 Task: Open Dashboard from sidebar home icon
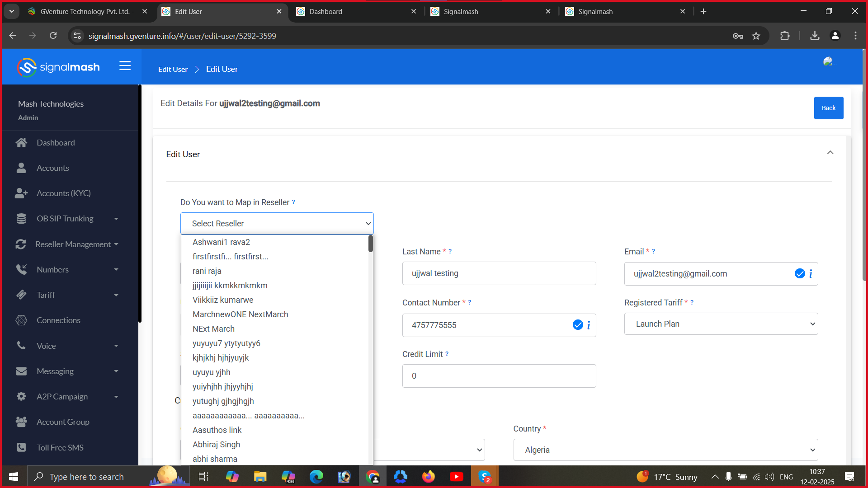[21, 143]
